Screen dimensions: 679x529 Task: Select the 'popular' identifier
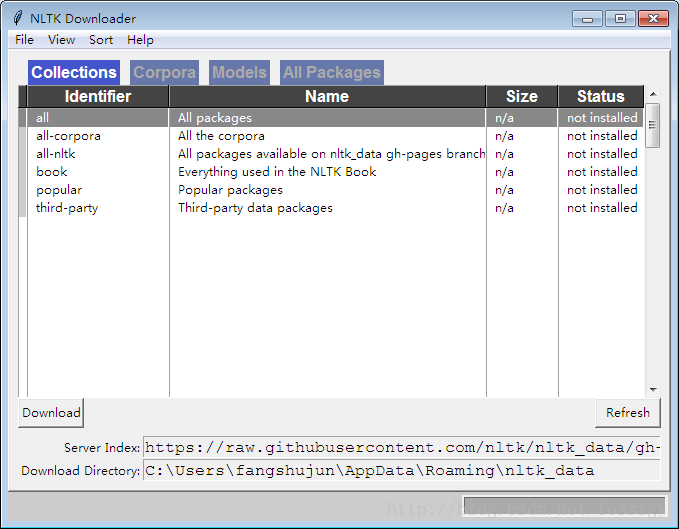coord(59,190)
